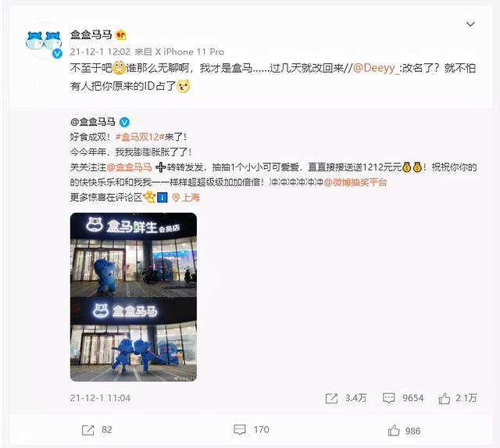Click the blue verified badge on quoted author
Screen dimensions: 500x448
(x=124, y=122)
